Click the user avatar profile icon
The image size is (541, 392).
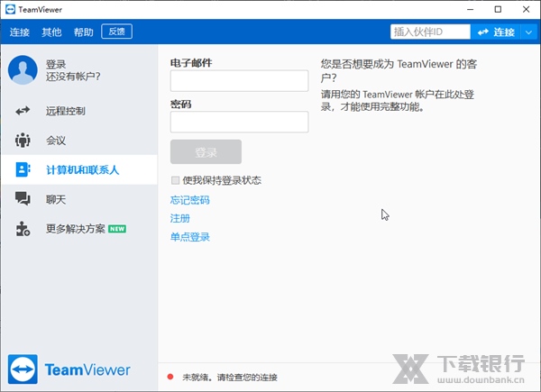23,70
